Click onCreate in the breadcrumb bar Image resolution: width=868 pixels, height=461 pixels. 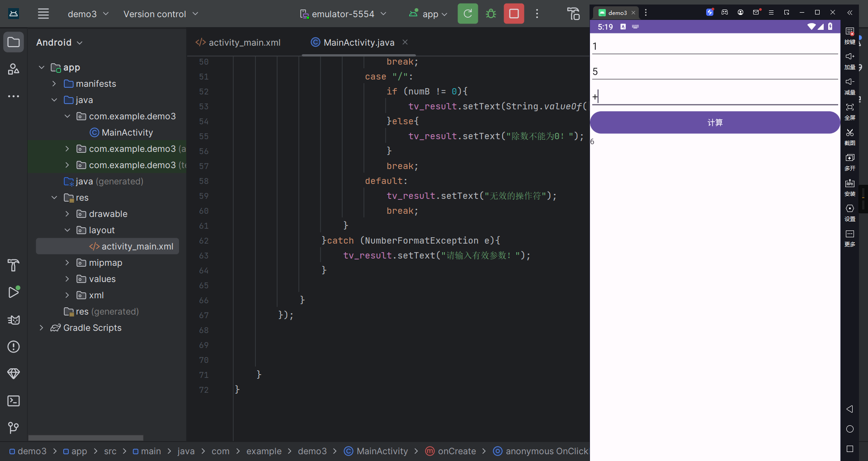coord(451,451)
